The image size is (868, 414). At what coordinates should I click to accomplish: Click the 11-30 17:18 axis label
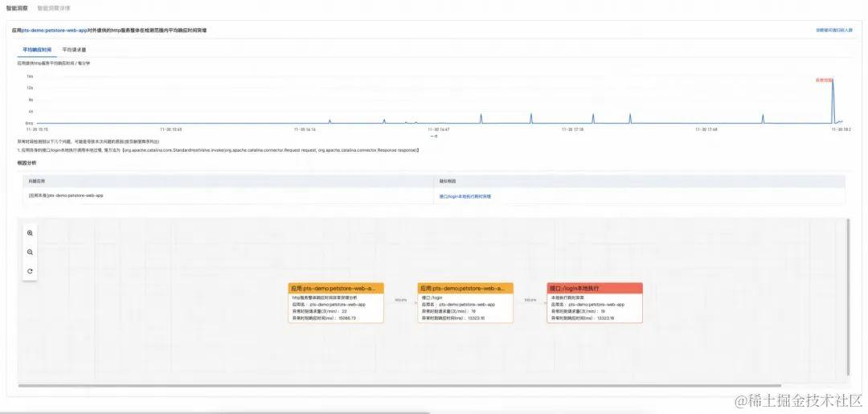[x=572, y=129]
